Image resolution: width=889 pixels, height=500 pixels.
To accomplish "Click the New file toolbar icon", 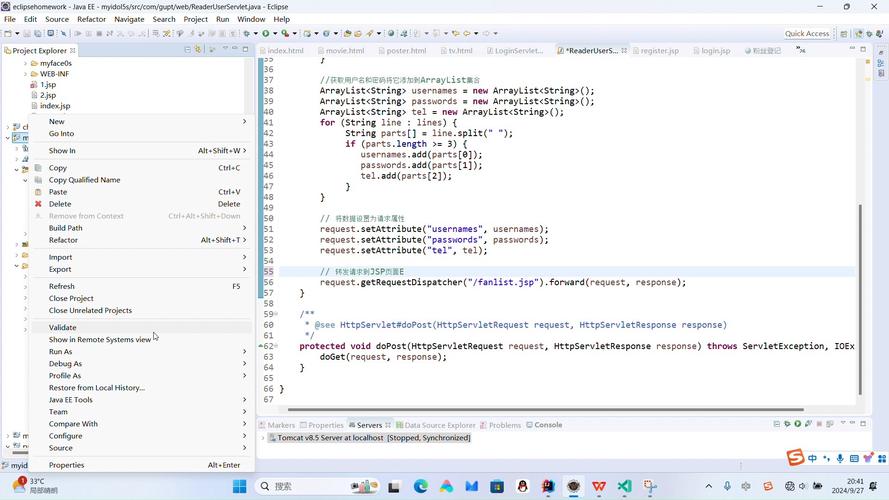I will click(x=8, y=33).
